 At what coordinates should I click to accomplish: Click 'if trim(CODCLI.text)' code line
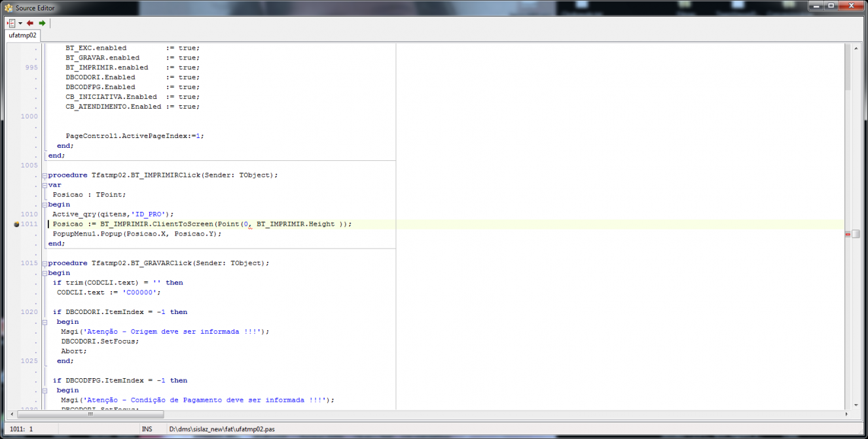click(118, 283)
